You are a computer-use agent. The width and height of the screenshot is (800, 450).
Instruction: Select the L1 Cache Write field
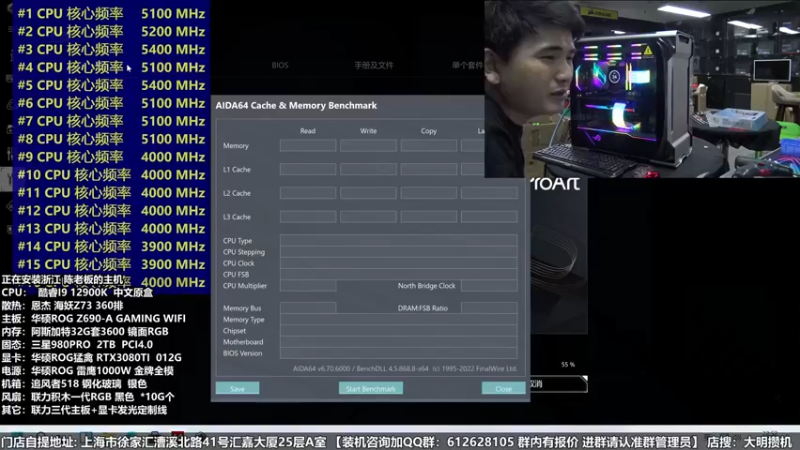(x=368, y=169)
